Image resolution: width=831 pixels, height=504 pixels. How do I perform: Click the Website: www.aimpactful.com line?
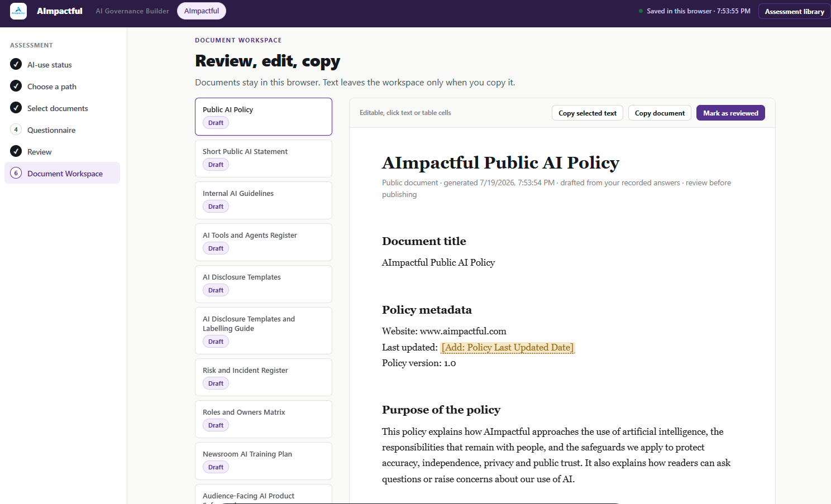click(444, 331)
